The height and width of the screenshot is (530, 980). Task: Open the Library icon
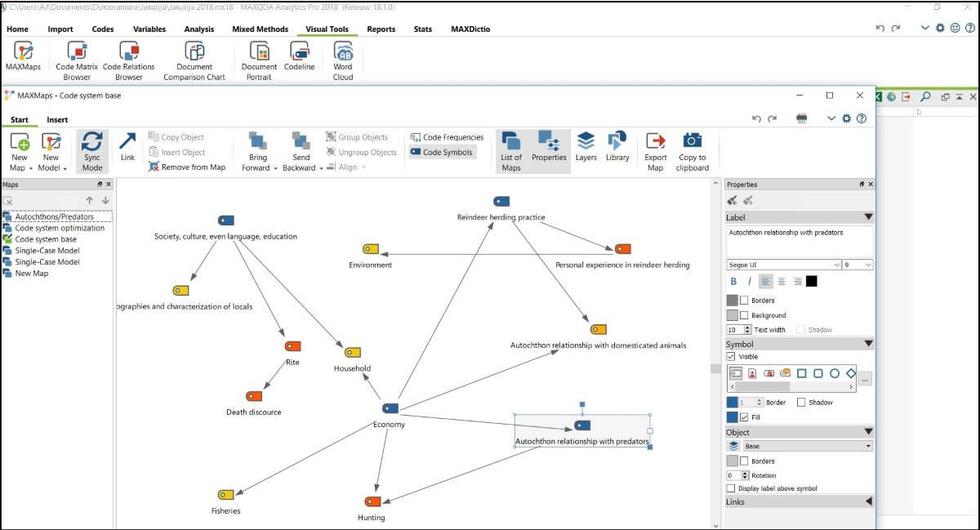[617, 142]
